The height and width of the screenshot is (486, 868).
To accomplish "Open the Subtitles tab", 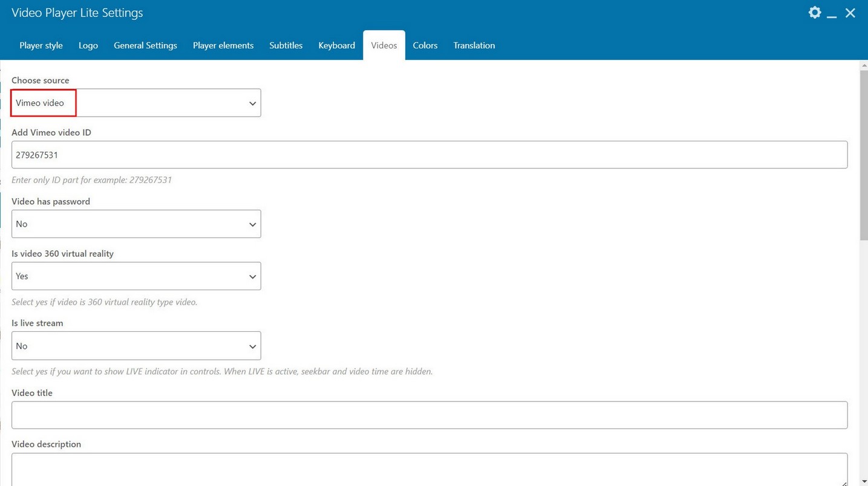I will point(286,45).
